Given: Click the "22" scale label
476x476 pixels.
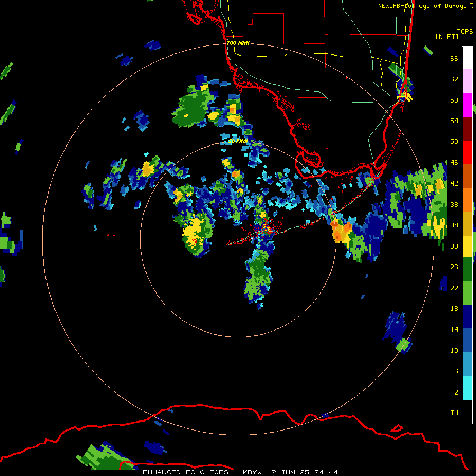Looking at the screenshot, I should (x=454, y=288).
